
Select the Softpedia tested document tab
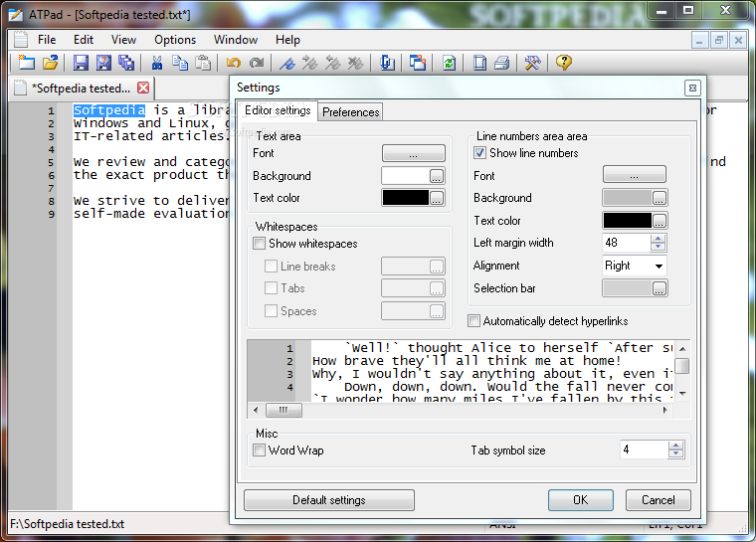81,89
